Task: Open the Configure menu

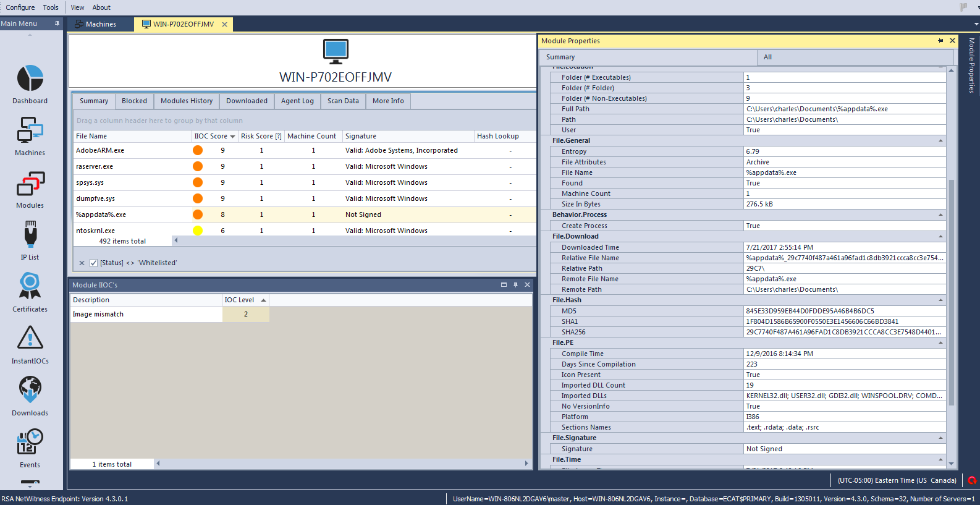Action: coord(20,7)
